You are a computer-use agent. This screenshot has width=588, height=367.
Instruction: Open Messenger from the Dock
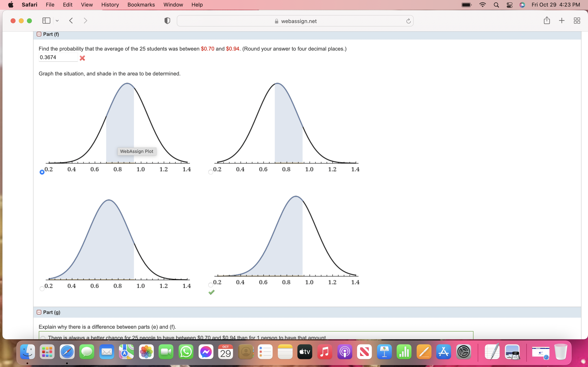[206, 352]
